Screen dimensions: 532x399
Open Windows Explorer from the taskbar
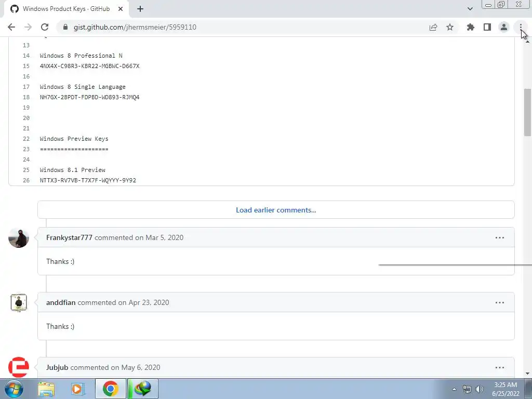click(46, 389)
